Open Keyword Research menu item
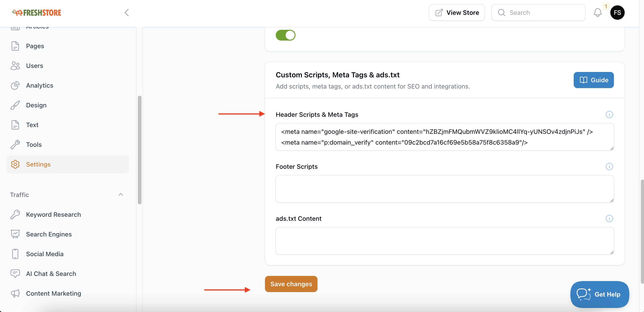Screen dimensions: 644x312 click(x=53, y=215)
